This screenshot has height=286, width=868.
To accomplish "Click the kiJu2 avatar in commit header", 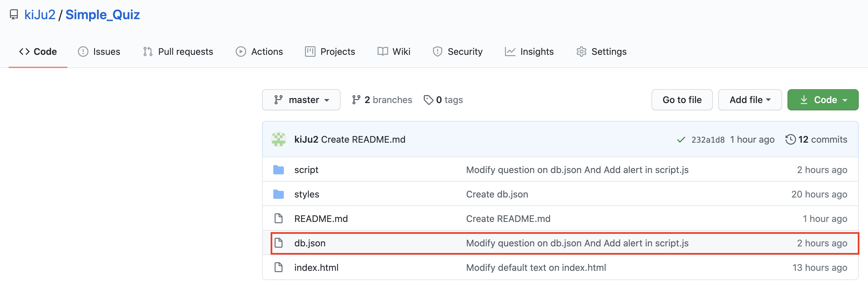I will [279, 139].
